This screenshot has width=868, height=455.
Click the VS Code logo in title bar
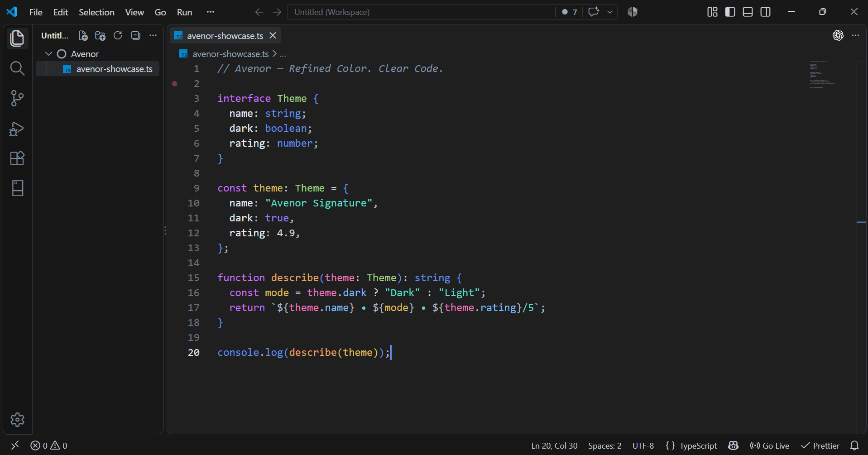(x=12, y=12)
